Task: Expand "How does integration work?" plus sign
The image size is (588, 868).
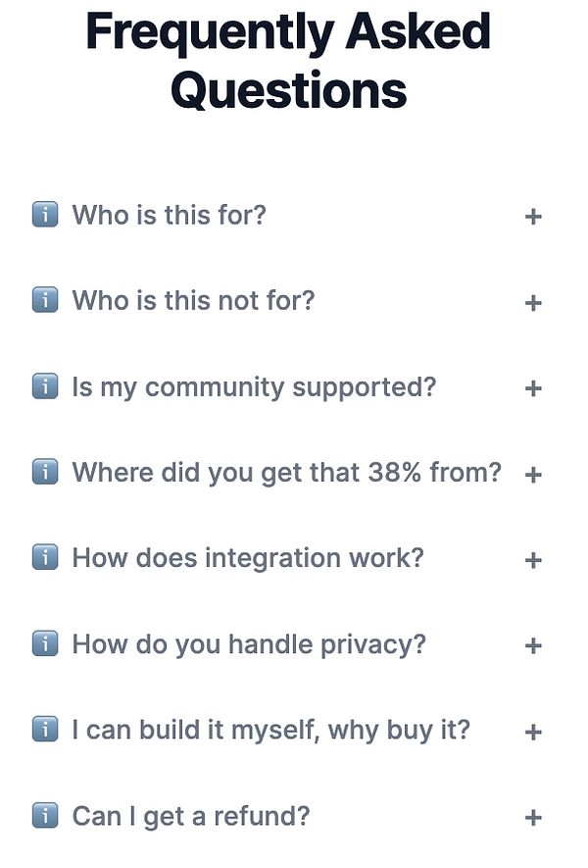Action: click(533, 561)
